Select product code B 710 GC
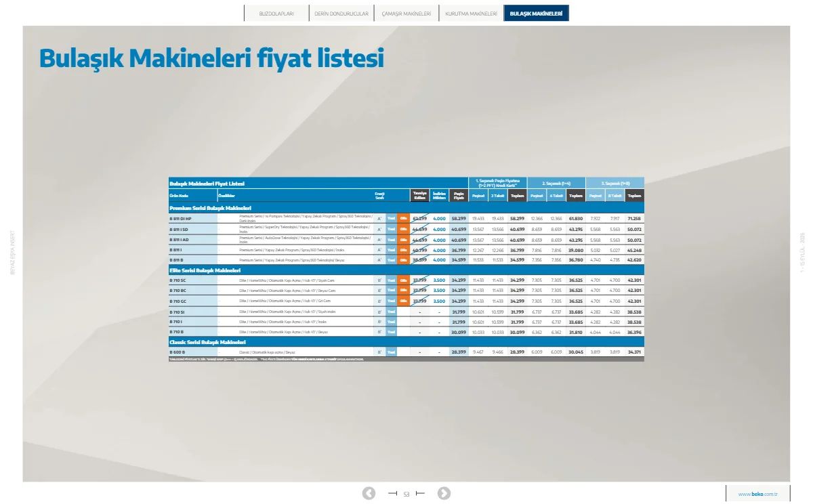The height and width of the screenshot is (504, 813). coord(178,301)
